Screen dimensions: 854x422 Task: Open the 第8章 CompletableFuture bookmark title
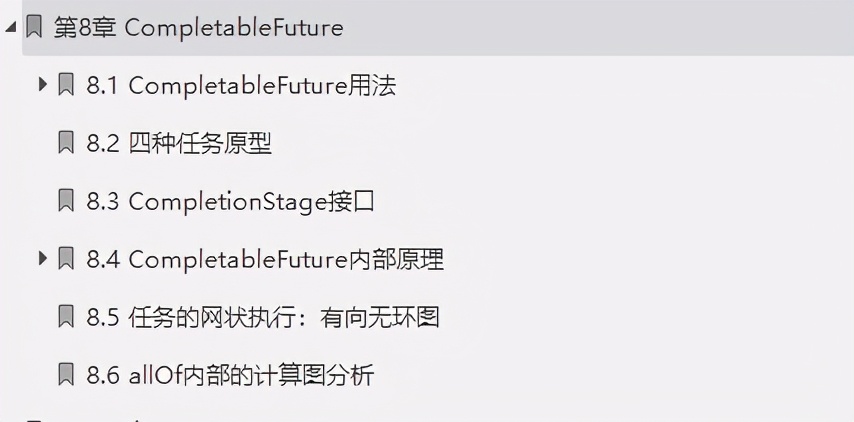(x=198, y=27)
